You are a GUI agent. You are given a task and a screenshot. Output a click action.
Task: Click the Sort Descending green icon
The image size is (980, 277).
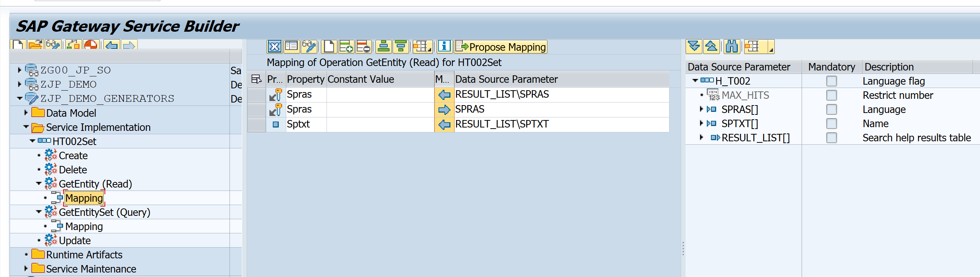coord(400,47)
